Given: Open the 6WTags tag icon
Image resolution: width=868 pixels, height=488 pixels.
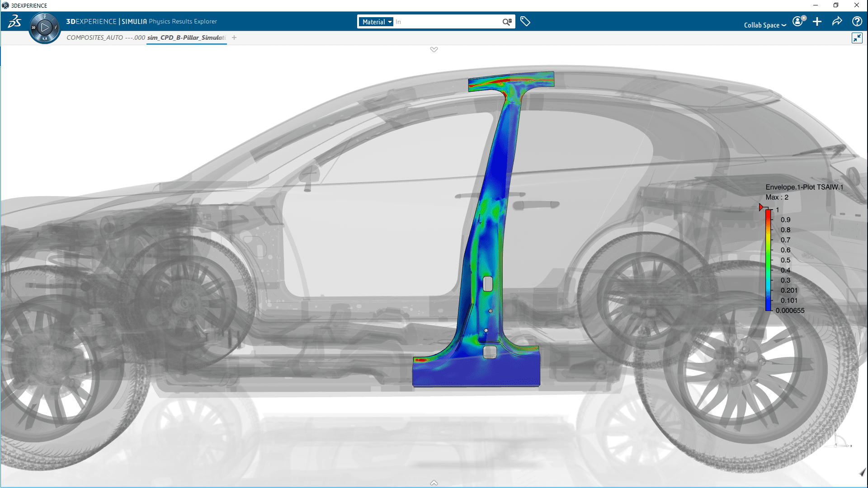Looking at the screenshot, I should tap(525, 21).
